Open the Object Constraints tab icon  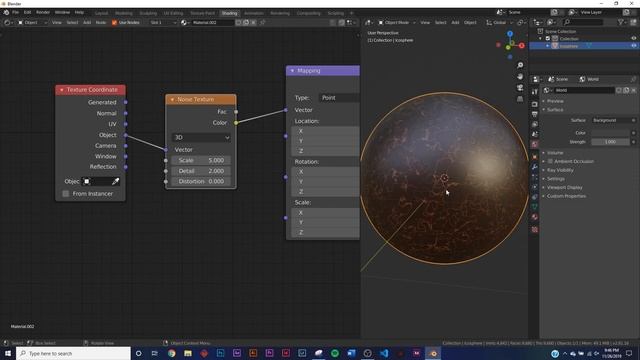coord(535,197)
